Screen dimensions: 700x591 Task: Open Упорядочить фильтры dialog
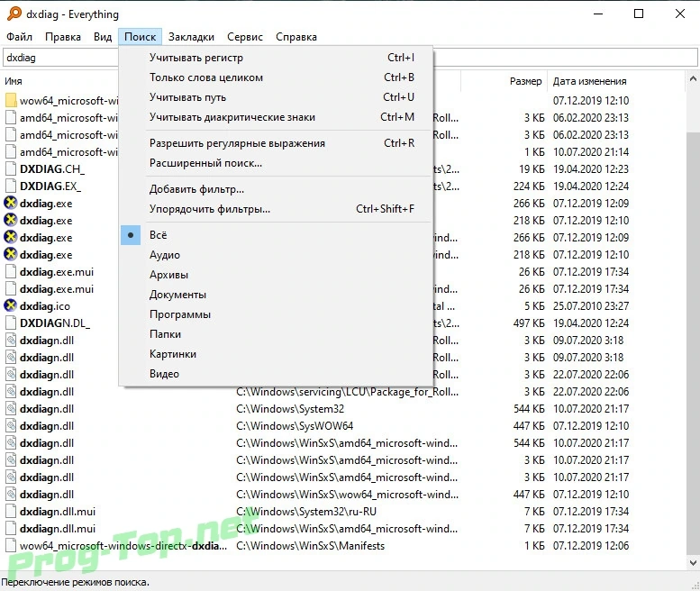[276, 209]
